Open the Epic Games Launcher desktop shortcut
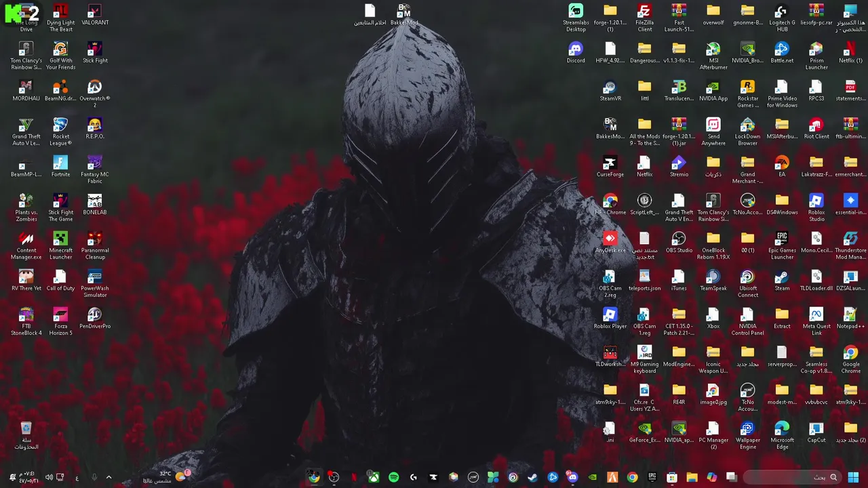This screenshot has height=488, width=868. pyautogui.click(x=782, y=246)
